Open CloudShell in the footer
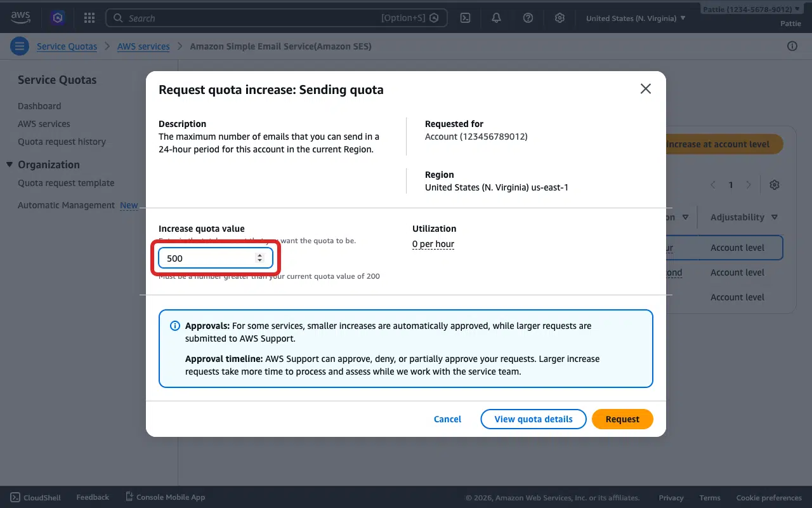Screen dimensions: 812x508 36,497
